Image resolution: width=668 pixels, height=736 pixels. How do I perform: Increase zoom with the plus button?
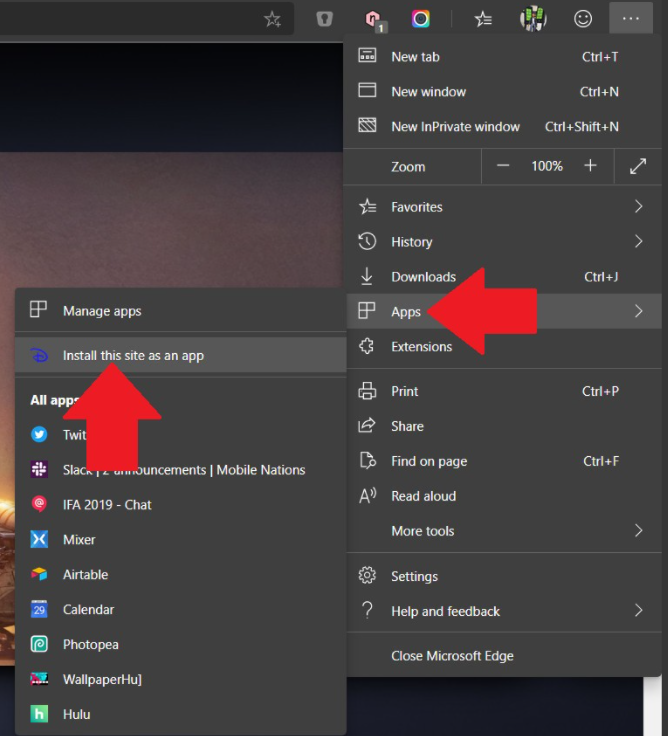590,166
